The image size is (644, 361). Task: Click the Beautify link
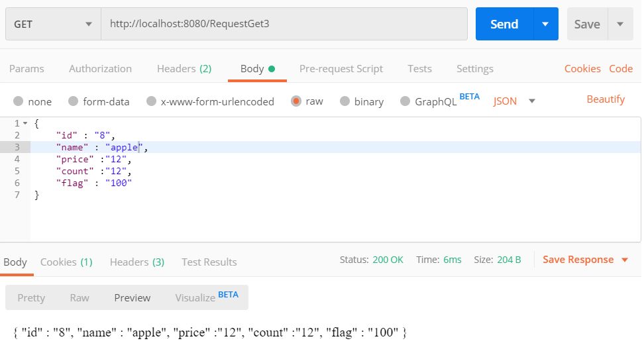point(606,99)
